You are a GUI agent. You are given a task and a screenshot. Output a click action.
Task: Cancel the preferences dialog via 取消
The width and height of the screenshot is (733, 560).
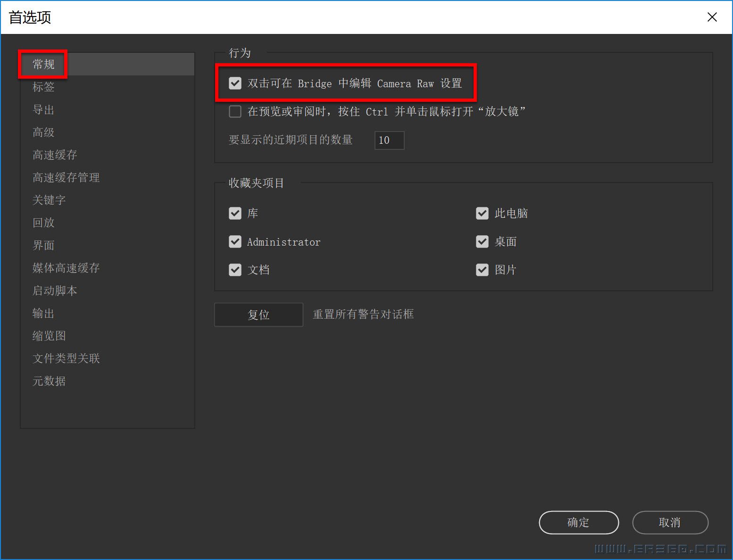click(x=670, y=522)
